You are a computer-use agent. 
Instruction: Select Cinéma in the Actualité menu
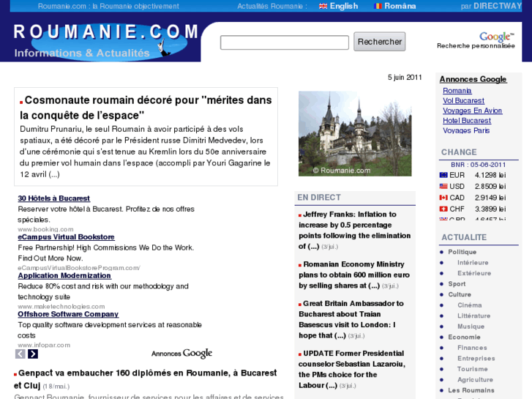(470, 305)
